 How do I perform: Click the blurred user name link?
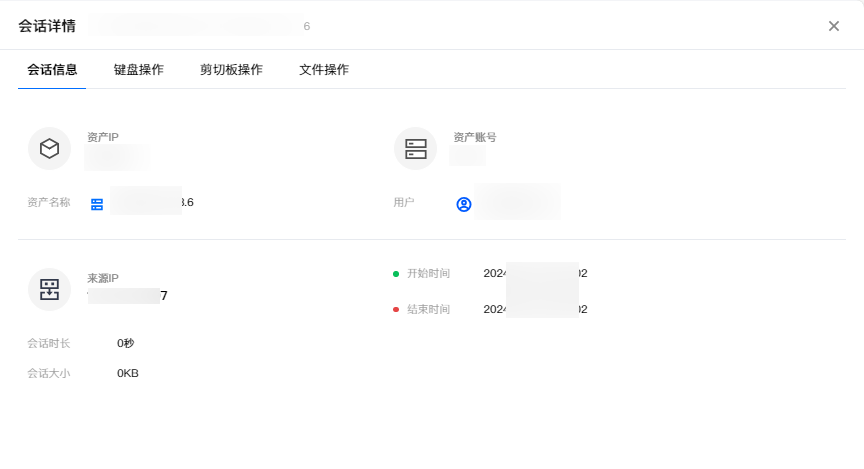tap(517, 202)
